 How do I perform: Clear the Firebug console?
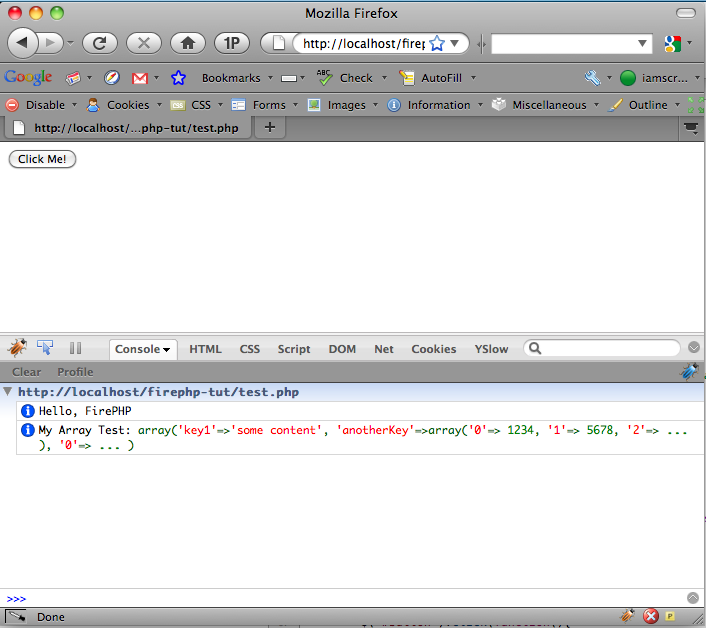27,372
